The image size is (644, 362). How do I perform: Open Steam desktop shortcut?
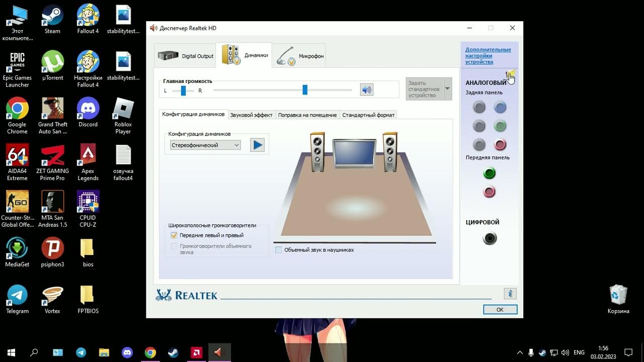[52, 20]
